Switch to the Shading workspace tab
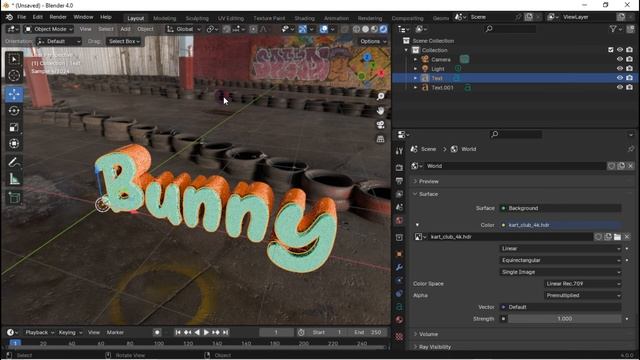The width and height of the screenshot is (640, 360). click(x=304, y=18)
